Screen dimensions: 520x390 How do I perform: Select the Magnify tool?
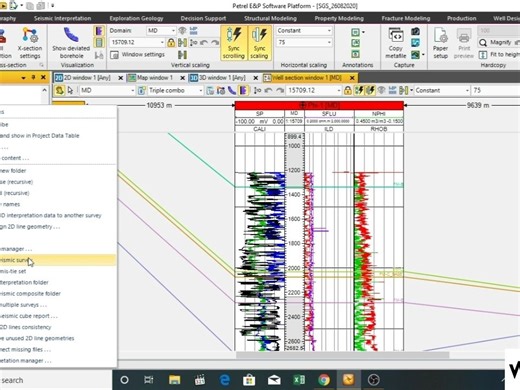[x=496, y=42]
